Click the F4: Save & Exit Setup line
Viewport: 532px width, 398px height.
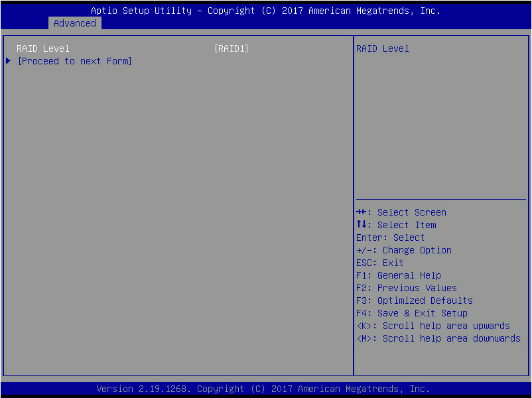pos(412,313)
